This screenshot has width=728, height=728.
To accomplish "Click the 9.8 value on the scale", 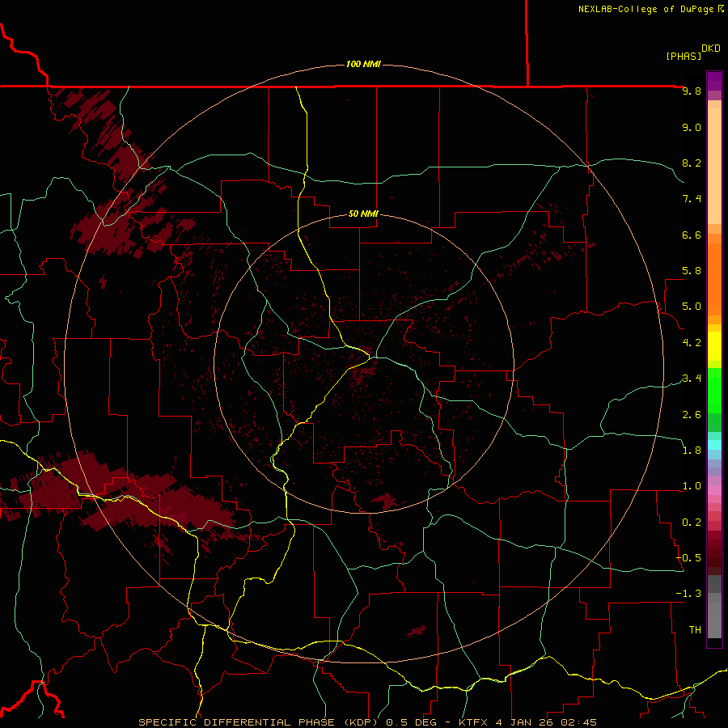I will click(x=692, y=91).
